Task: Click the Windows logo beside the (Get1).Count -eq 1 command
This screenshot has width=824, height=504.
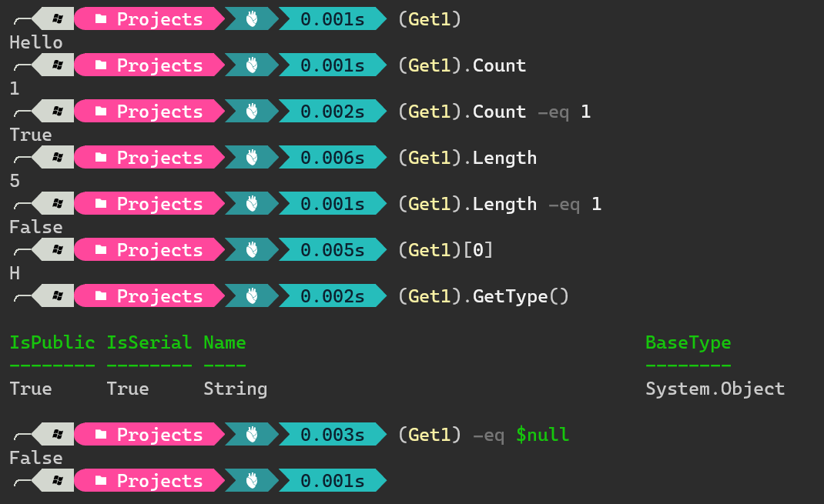Action: tap(58, 112)
